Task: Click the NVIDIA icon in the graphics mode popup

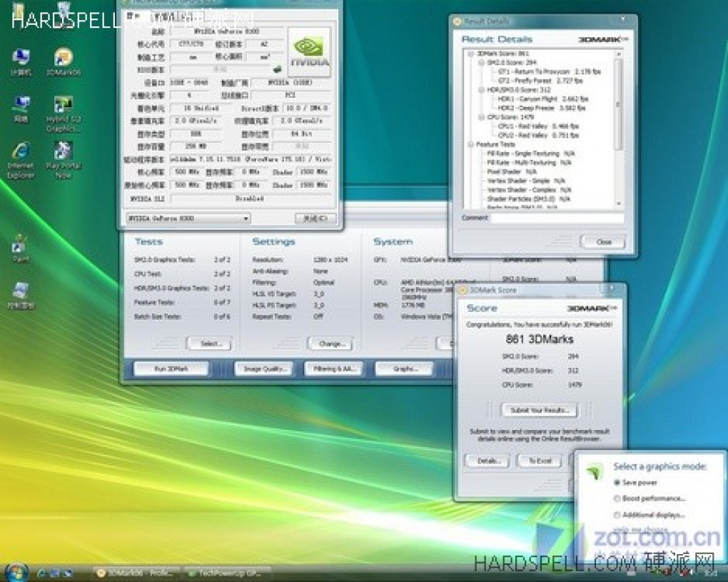Action: coord(595,471)
